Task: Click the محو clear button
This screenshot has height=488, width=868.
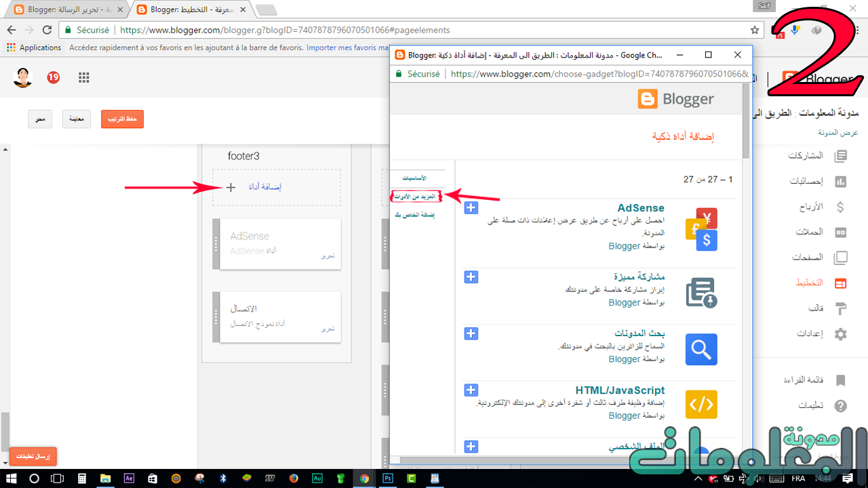Action: (41, 119)
